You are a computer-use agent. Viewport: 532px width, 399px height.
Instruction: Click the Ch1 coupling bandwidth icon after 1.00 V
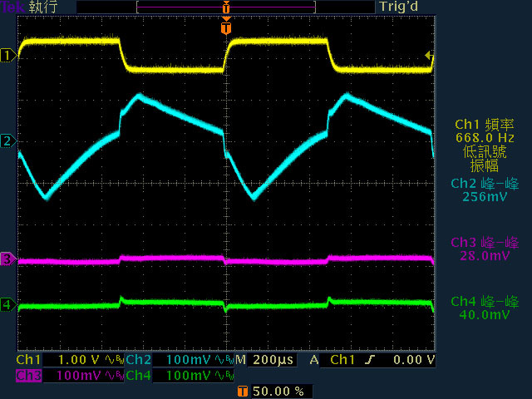[115, 360]
